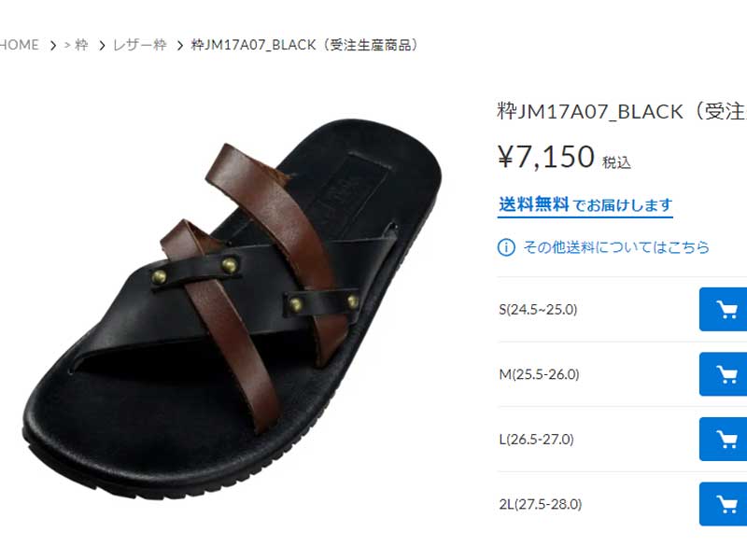Open the レザー粋 breadcrumb category
The height and width of the screenshot is (560, 747).
139,45
